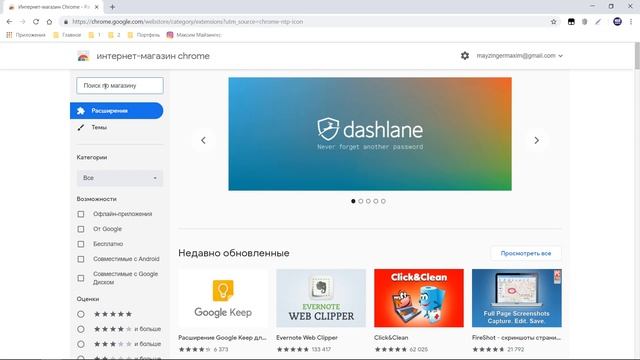The image size is (640, 360).
Task: Open the FireShot - скриншоты title link
Action: tap(516, 338)
